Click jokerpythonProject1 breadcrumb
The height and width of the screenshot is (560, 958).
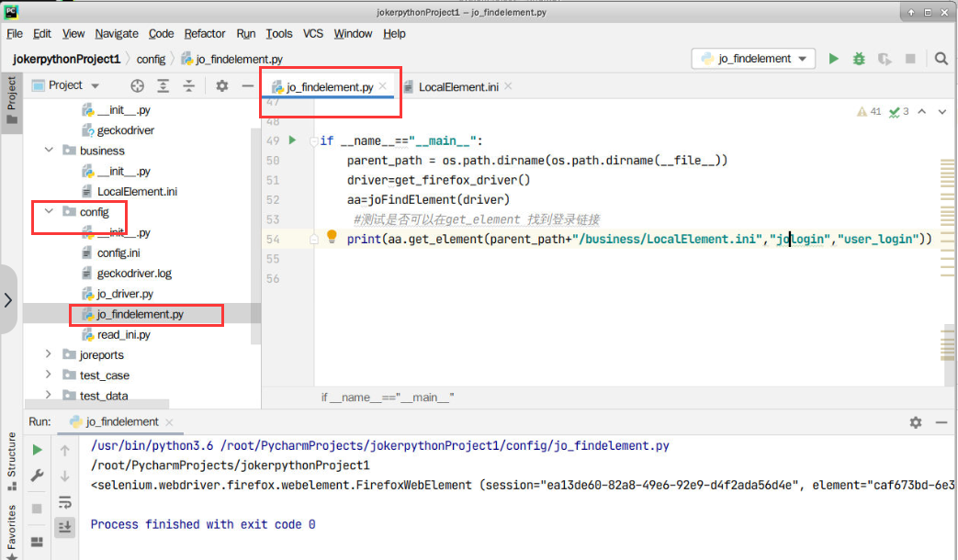click(67, 59)
